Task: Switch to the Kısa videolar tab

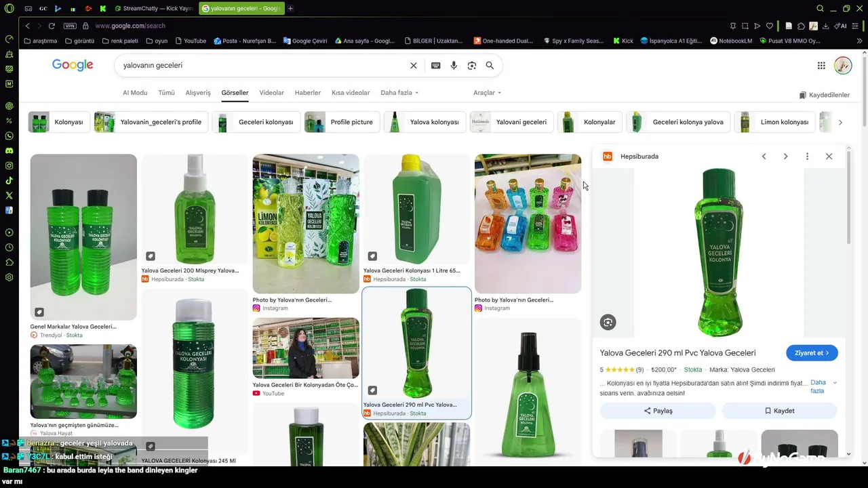Action: click(351, 93)
